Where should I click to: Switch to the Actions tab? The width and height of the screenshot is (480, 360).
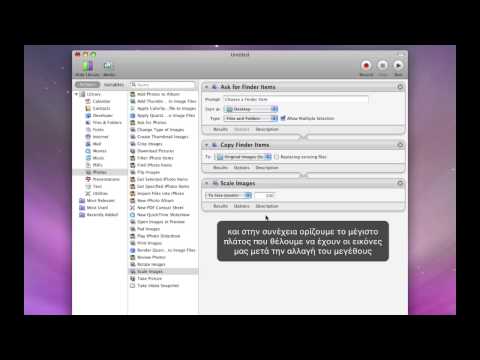click(87, 85)
